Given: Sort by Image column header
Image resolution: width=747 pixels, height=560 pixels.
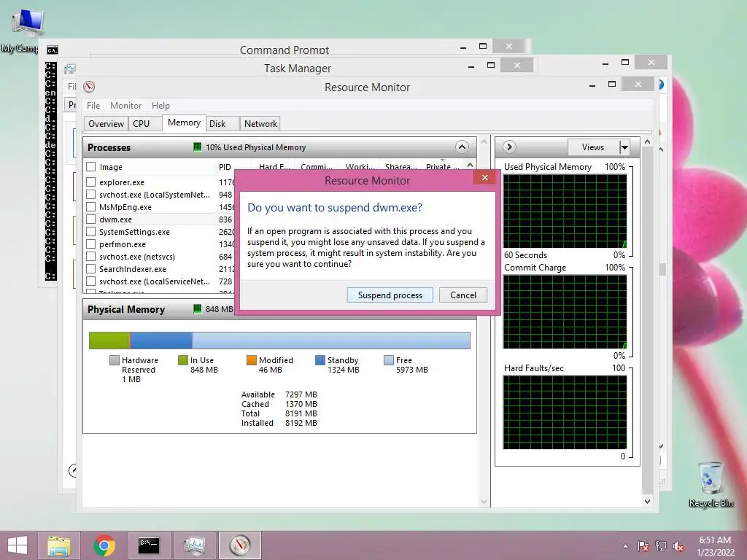Looking at the screenshot, I should pos(111,167).
